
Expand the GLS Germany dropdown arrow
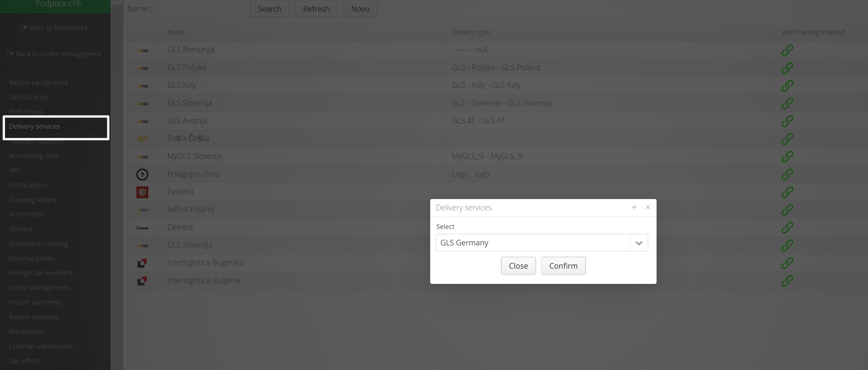(638, 243)
